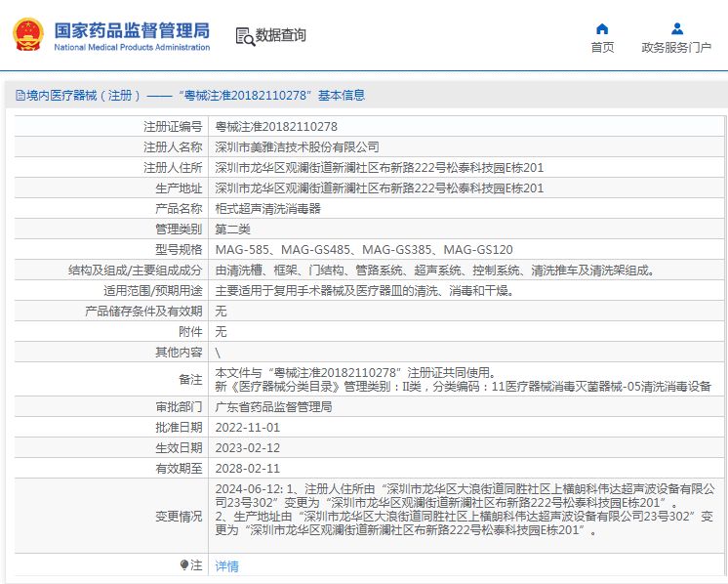Click the 注册人住所 address value
The height and width of the screenshot is (584, 728).
tap(379, 168)
